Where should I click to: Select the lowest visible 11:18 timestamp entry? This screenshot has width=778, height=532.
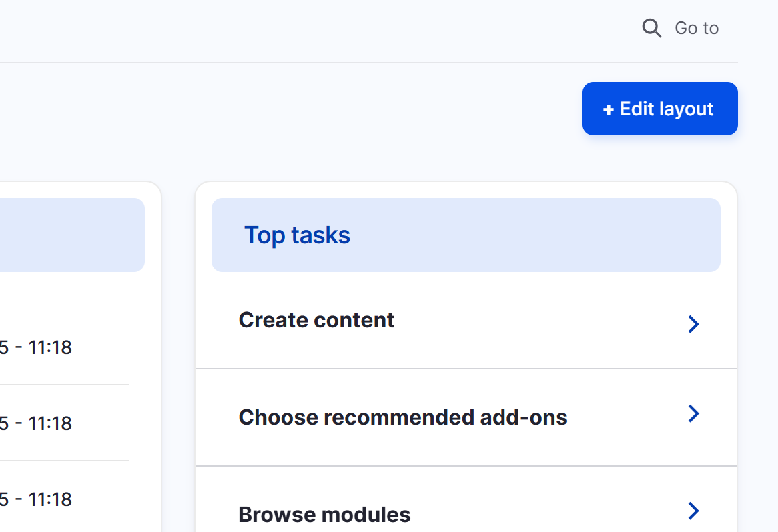[36, 499]
